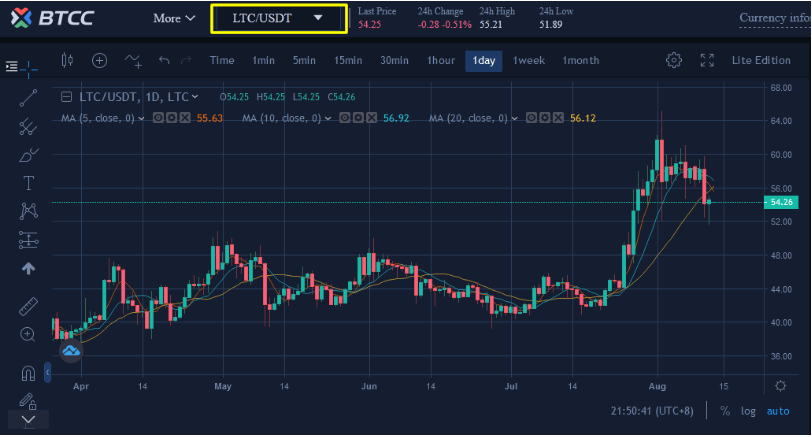Image resolution: width=812 pixels, height=437 pixels.
Task: Select the Trend Line drawing tool
Action: click(x=28, y=97)
